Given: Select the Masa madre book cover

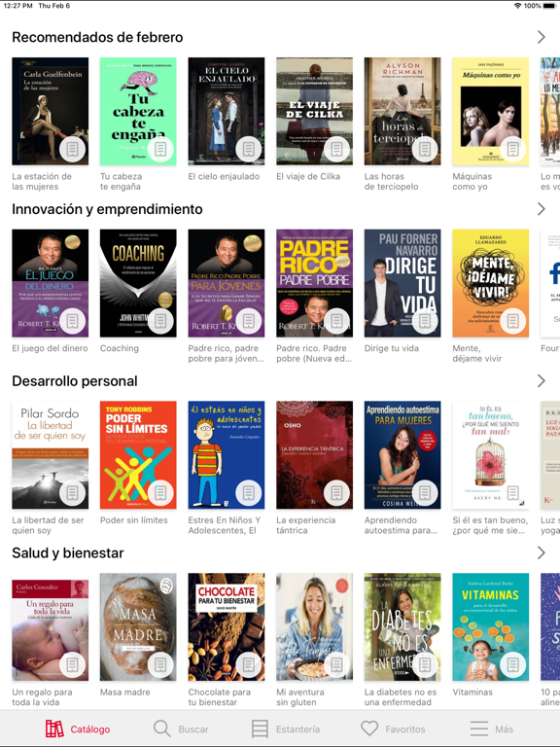Looking at the screenshot, I should click(x=138, y=627).
